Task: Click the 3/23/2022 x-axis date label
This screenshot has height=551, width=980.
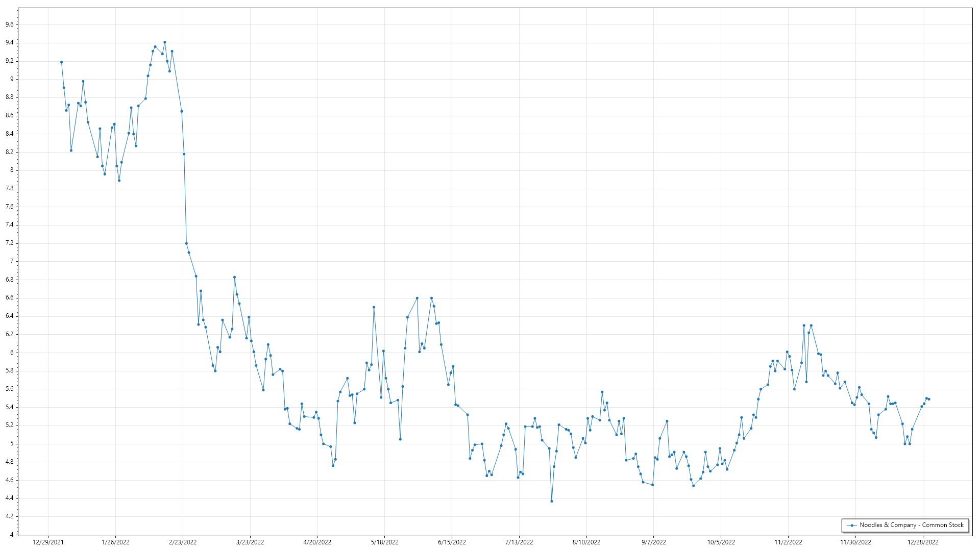Action: [x=250, y=542]
